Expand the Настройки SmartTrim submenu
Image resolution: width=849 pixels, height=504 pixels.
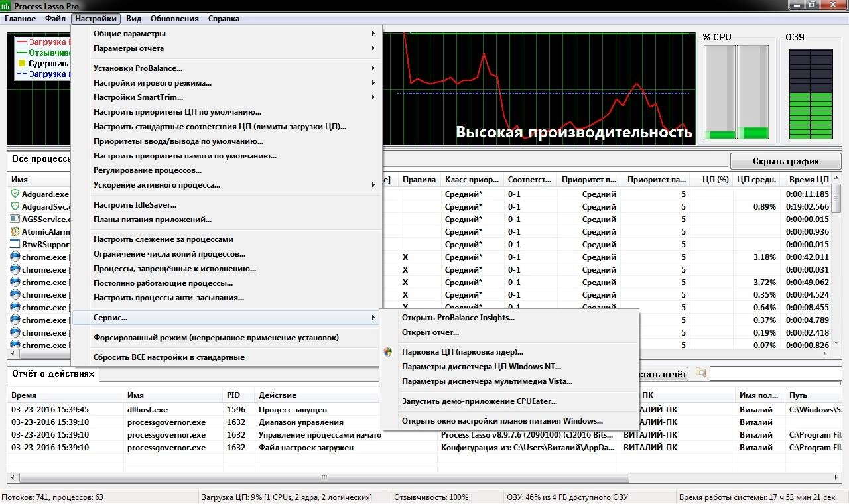tap(227, 97)
